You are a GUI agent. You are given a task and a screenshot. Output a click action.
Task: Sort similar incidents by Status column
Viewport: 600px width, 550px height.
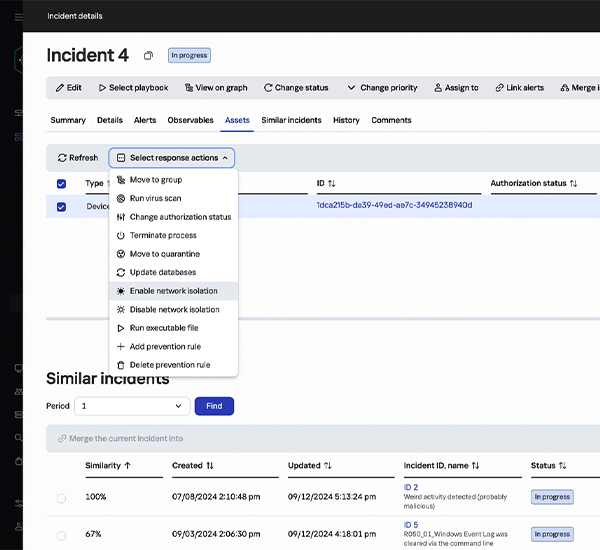pyautogui.click(x=562, y=465)
